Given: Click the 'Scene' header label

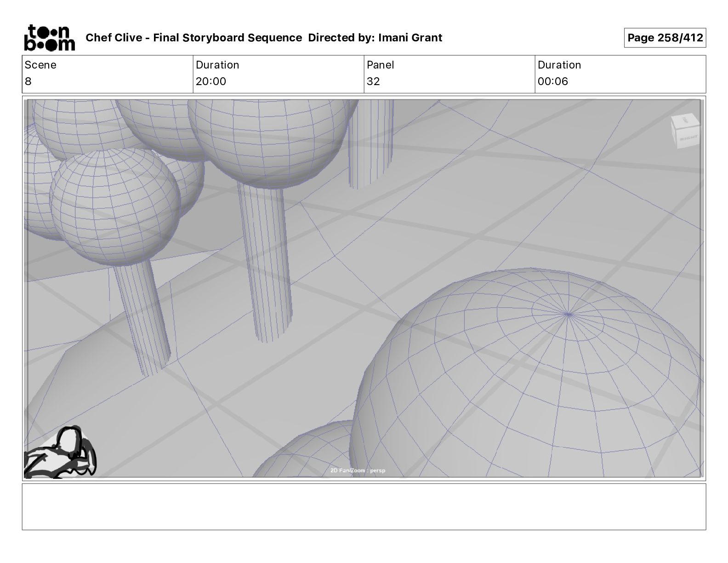Looking at the screenshot, I should pos(40,65).
